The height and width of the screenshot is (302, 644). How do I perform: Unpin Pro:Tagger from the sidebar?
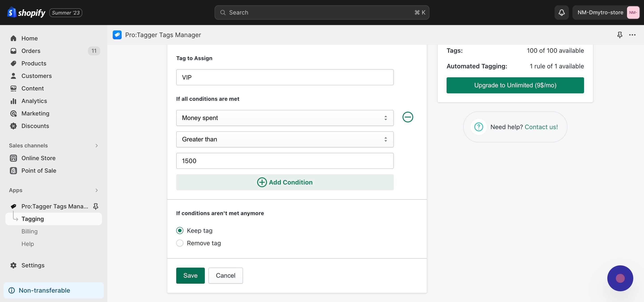95,206
